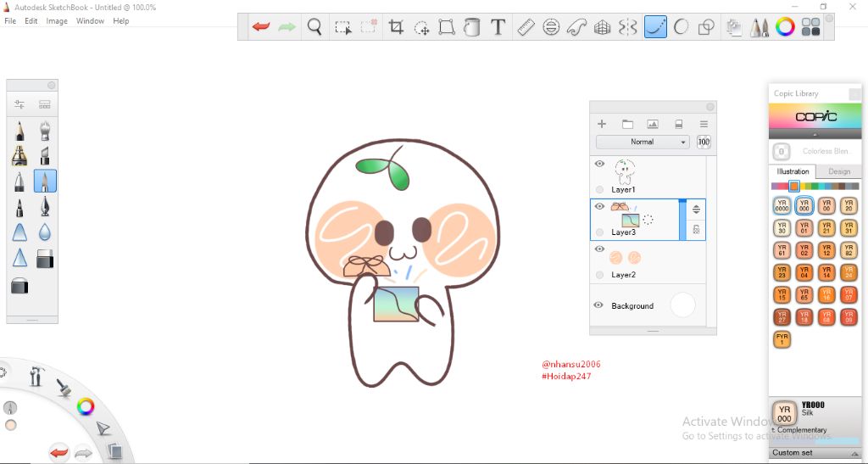Choose the Ink fountain pen nib brush
The width and height of the screenshot is (868, 464).
(x=45, y=207)
